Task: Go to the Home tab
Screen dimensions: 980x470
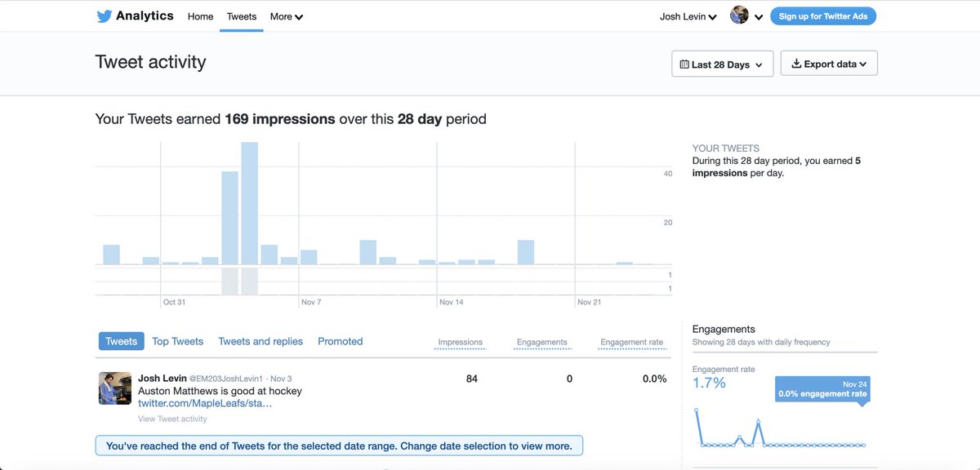Action: (200, 16)
